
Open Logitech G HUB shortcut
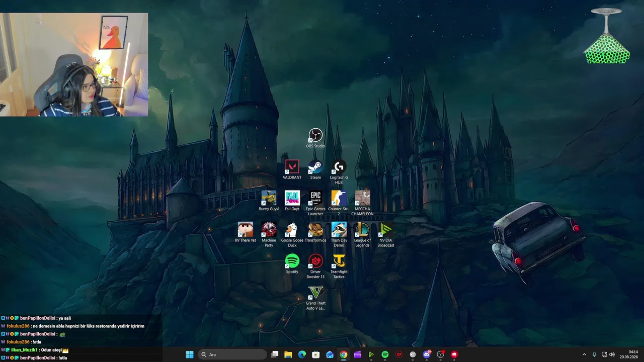point(339,172)
